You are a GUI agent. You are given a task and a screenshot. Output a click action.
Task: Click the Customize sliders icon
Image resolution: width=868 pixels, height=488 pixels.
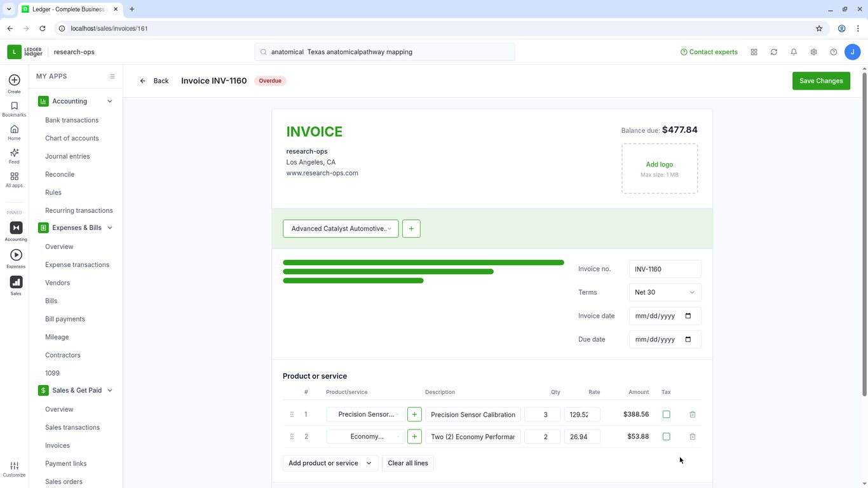point(14,469)
